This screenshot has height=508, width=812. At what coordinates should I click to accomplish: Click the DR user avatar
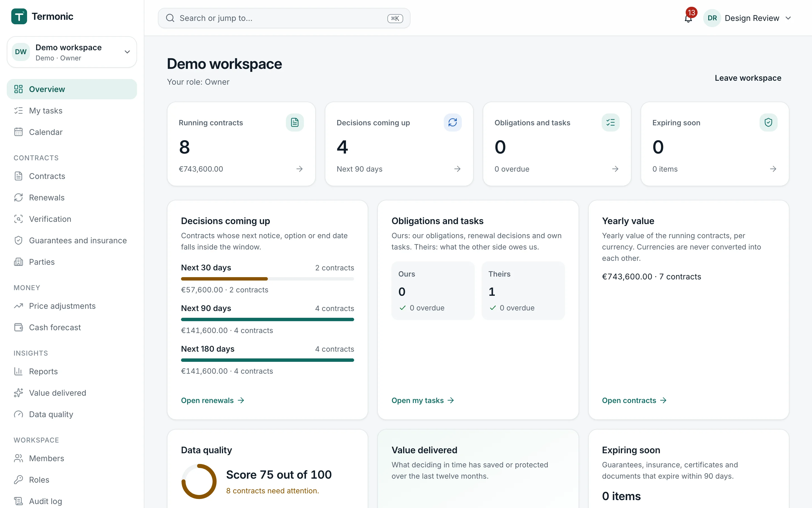point(712,18)
